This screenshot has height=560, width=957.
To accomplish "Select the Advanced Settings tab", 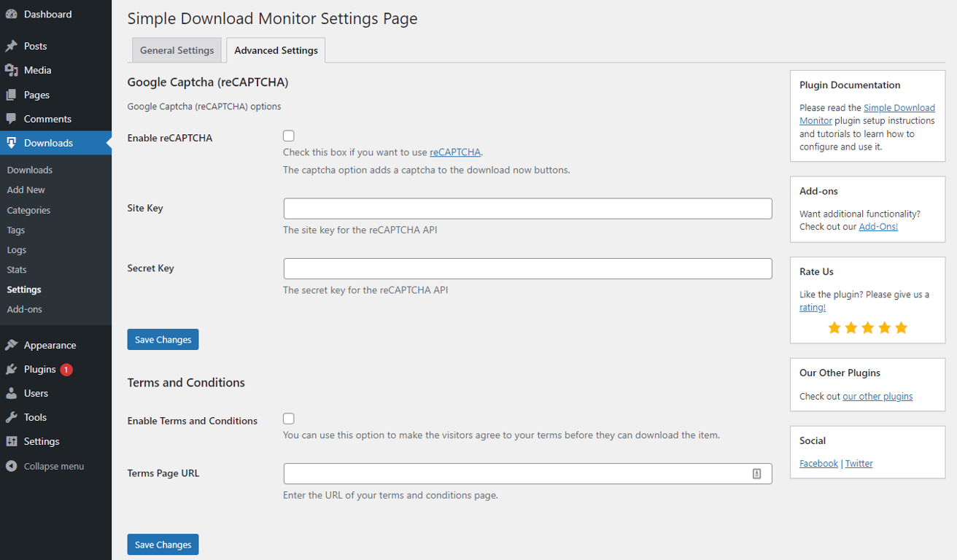I will 275,50.
